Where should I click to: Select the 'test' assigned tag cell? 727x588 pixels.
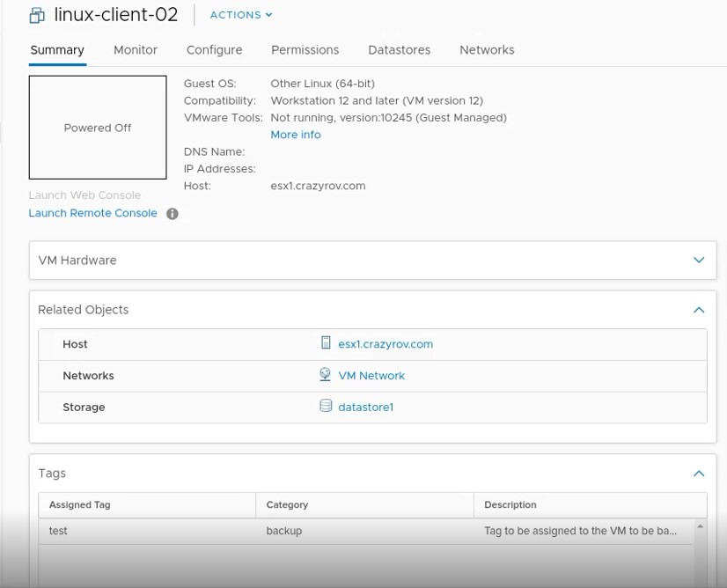click(x=147, y=531)
